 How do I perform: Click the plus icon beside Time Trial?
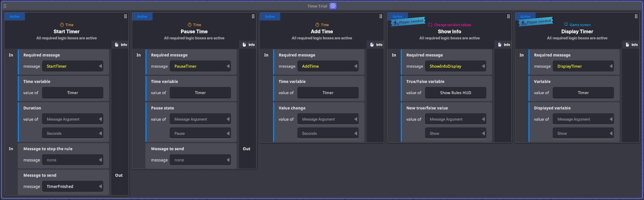[333, 6]
